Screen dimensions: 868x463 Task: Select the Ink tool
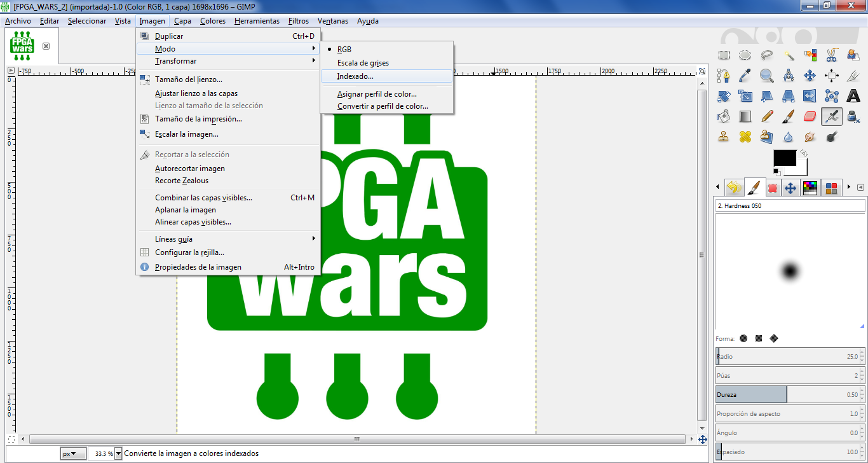tap(853, 116)
